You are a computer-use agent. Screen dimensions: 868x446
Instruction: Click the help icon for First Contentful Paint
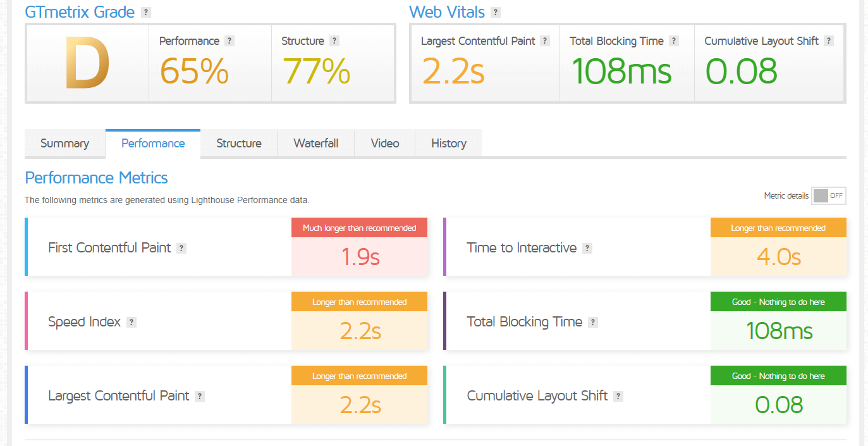[181, 248]
